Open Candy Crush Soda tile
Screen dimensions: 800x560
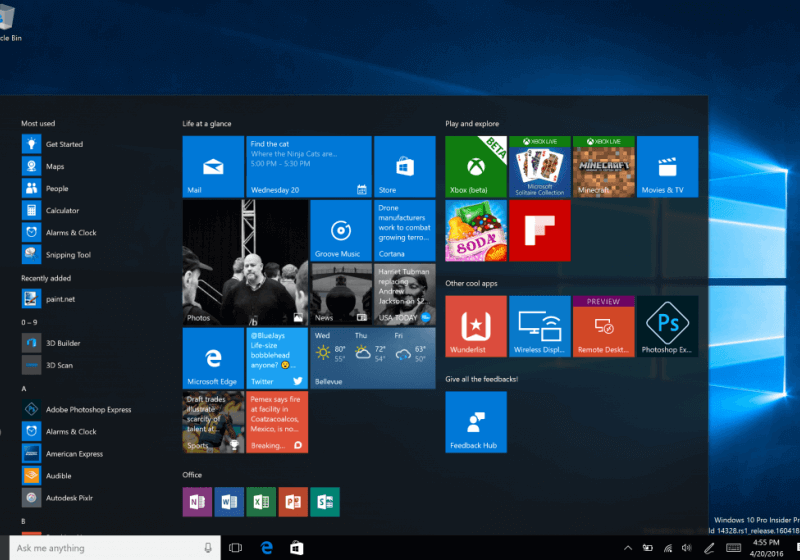click(476, 231)
